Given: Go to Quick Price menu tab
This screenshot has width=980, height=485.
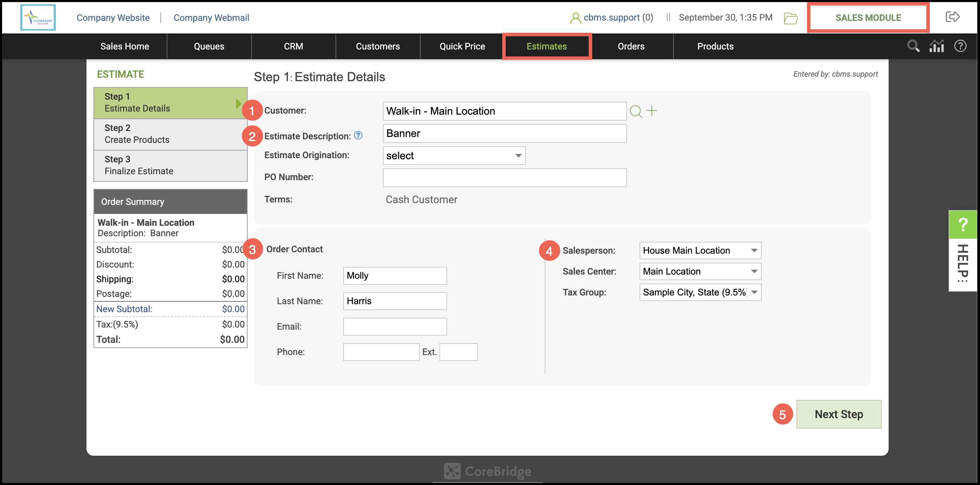Looking at the screenshot, I should tap(462, 46).
